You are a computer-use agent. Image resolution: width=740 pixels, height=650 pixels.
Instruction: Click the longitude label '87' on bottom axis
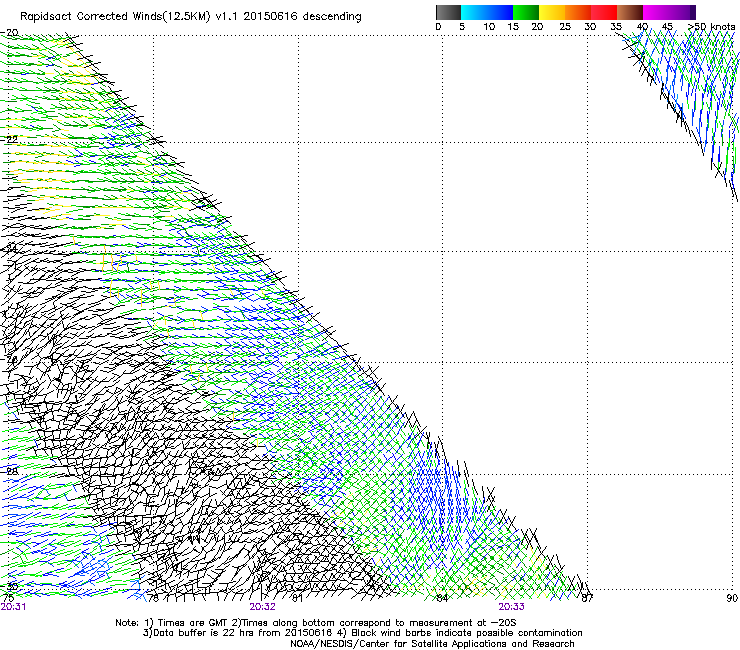[587, 598]
